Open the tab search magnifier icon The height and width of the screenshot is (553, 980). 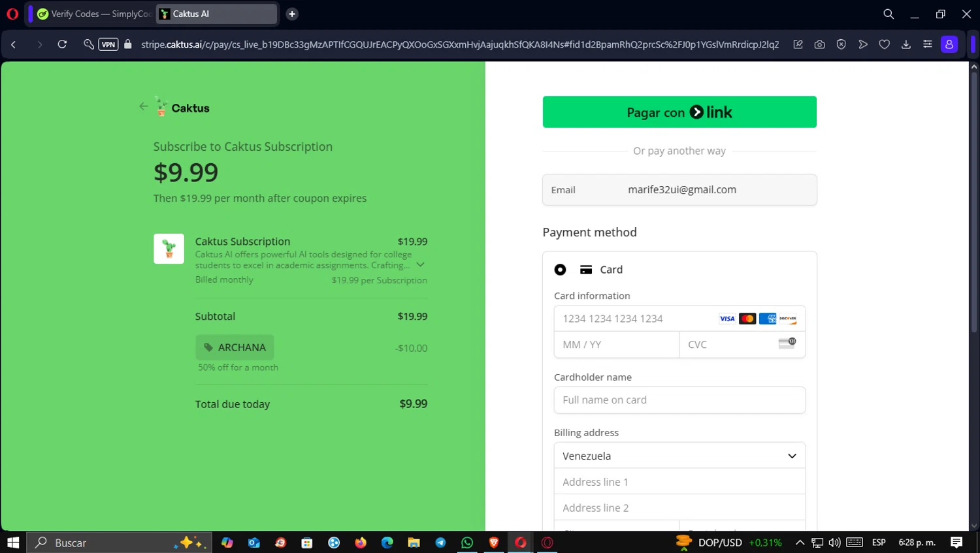[889, 14]
